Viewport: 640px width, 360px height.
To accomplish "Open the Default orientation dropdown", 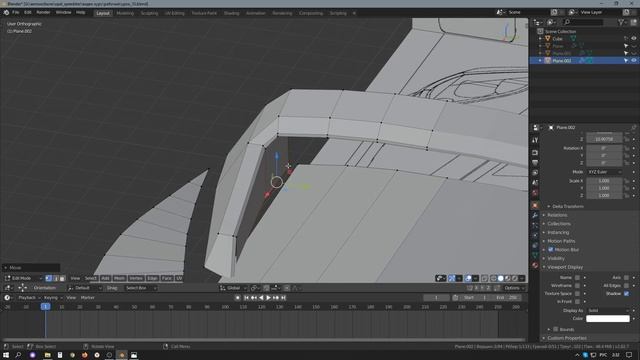I will pyautogui.click(x=84, y=288).
